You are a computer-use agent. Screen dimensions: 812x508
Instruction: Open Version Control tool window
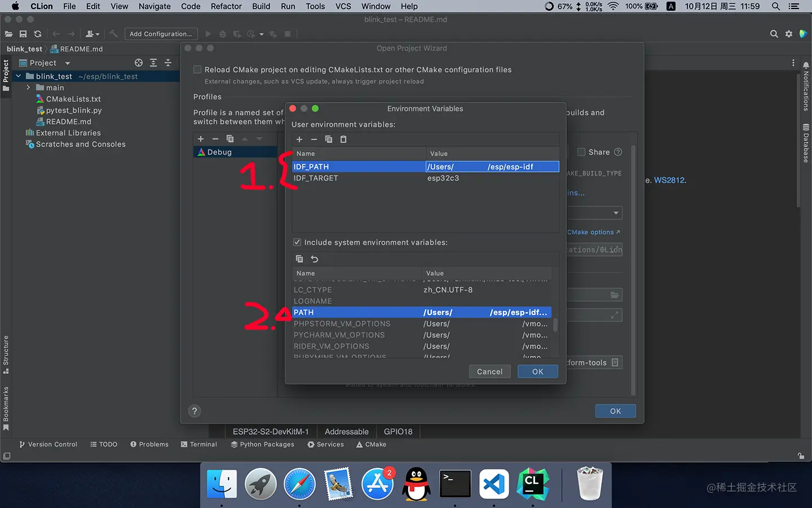tap(48, 444)
